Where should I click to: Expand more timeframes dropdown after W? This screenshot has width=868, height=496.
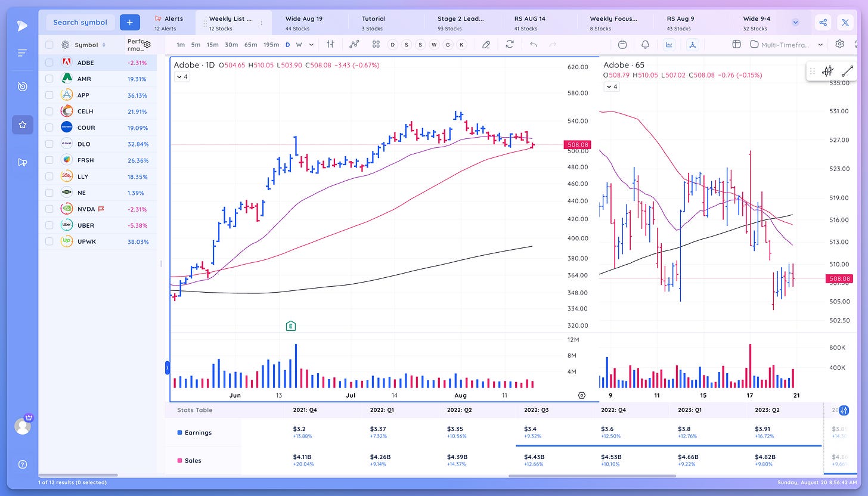pyautogui.click(x=311, y=45)
